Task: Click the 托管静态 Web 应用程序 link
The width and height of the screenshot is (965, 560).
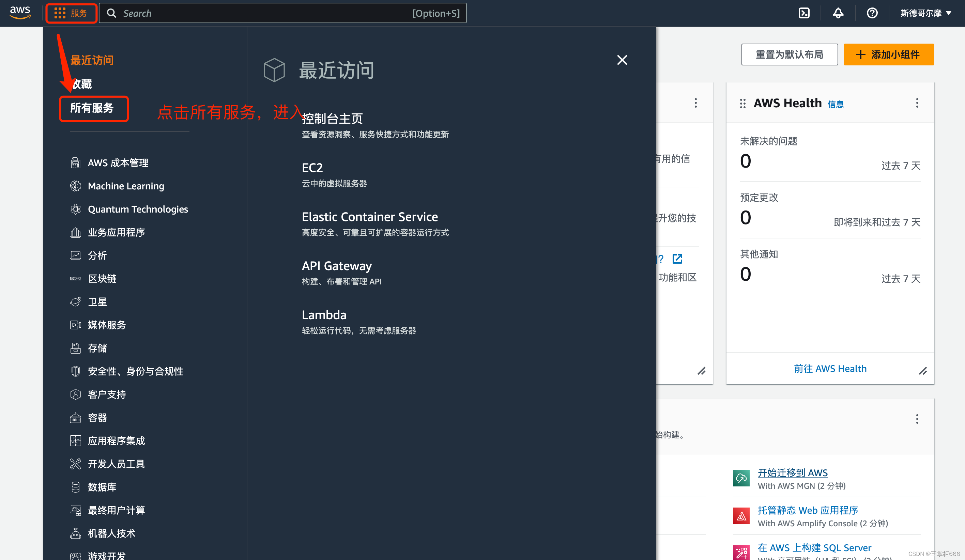Action: [808, 510]
